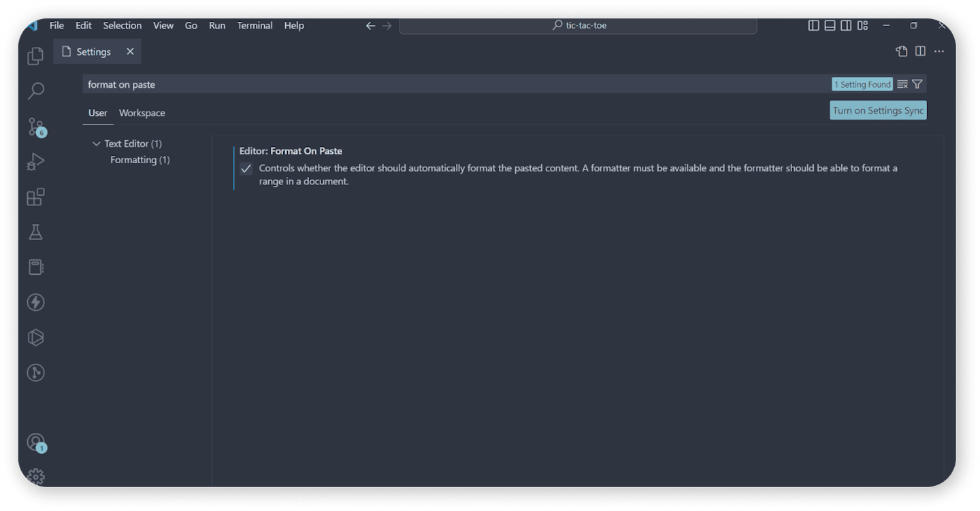Toggle the primary side bar layout icon
The height and width of the screenshot is (511, 980).
click(x=813, y=26)
